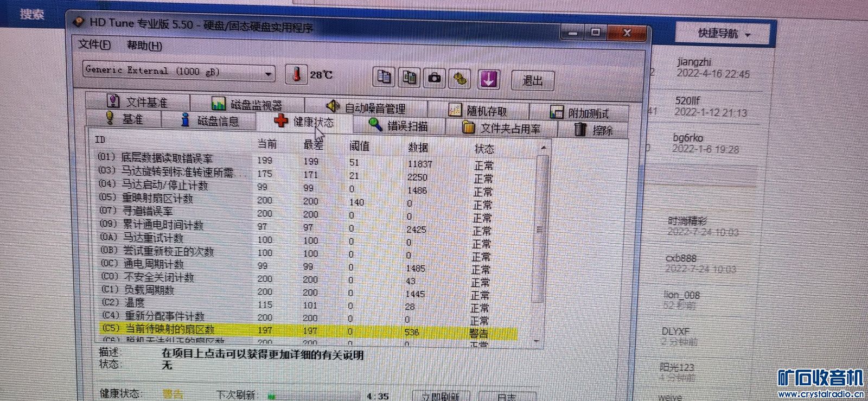Switch to the 文件夹占用率 tab
Screen dimensions: 868x401
501,128
